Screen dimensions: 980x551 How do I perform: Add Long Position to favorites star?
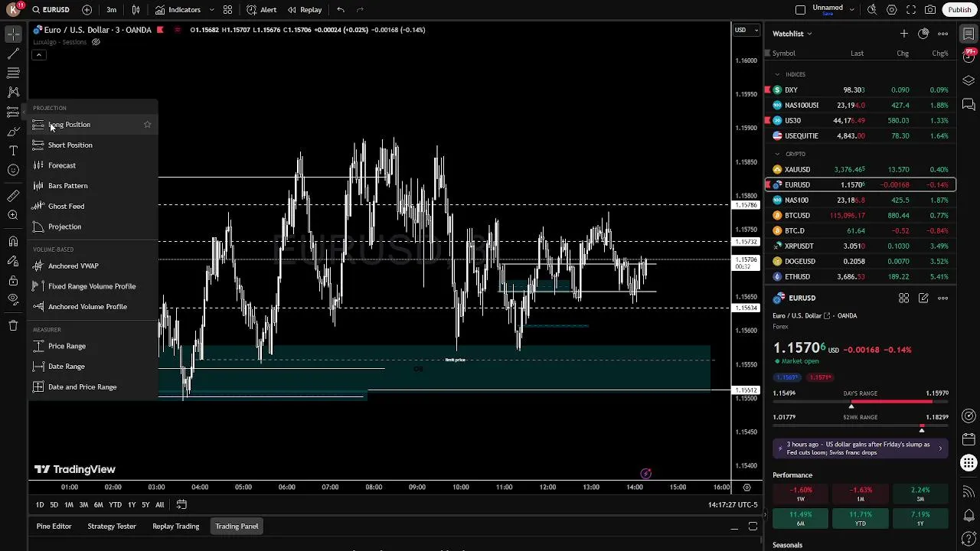[148, 125]
